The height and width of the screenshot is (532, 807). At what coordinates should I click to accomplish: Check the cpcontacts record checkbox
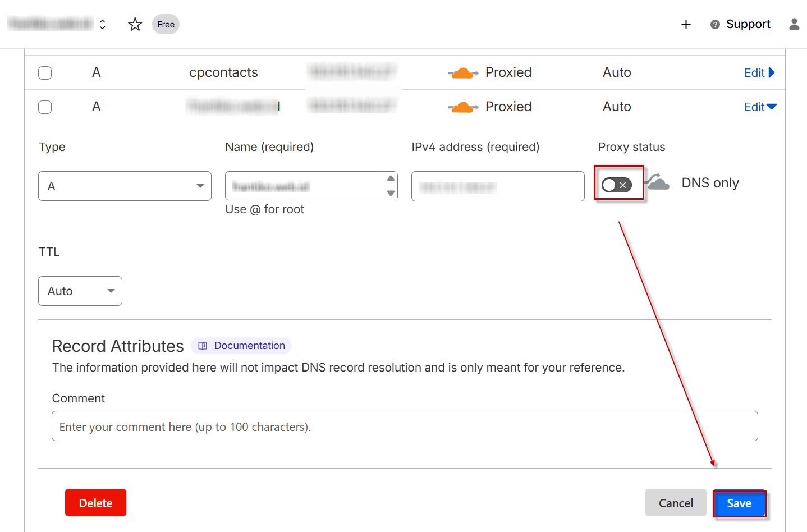pyautogui.click(x=45, y=73)
